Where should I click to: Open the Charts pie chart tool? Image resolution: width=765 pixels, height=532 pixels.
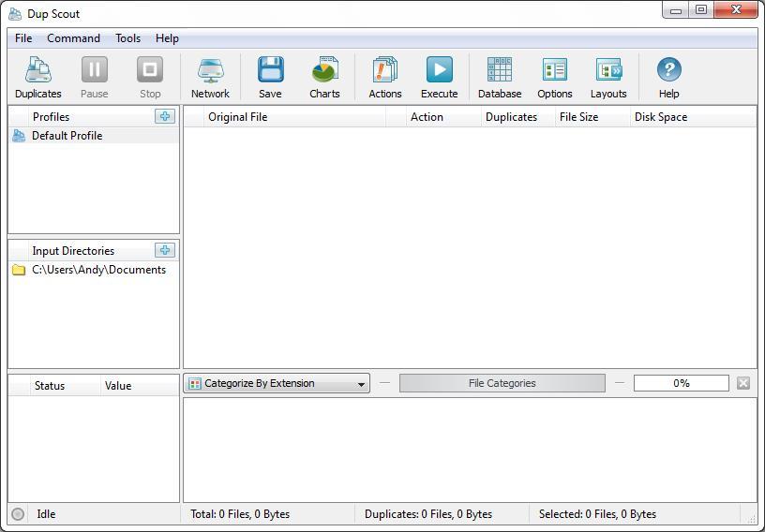coord(324,78)
